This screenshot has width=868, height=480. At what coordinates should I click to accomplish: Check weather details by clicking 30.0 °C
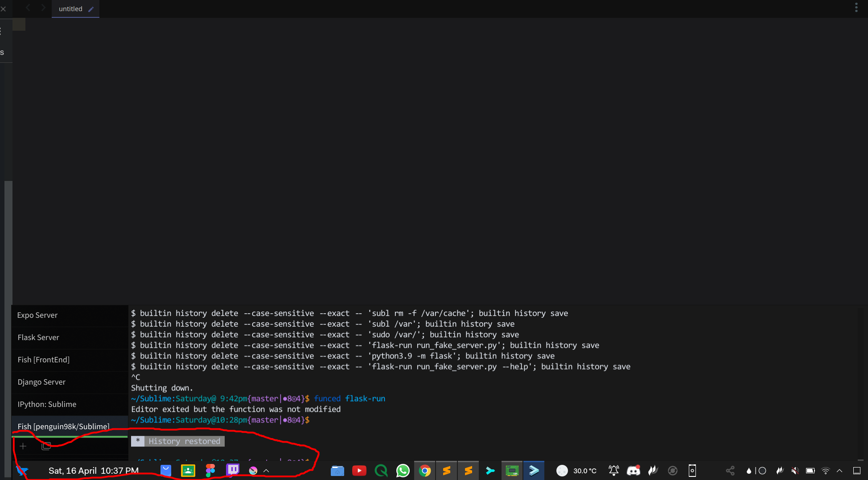(x=584, y=470)
